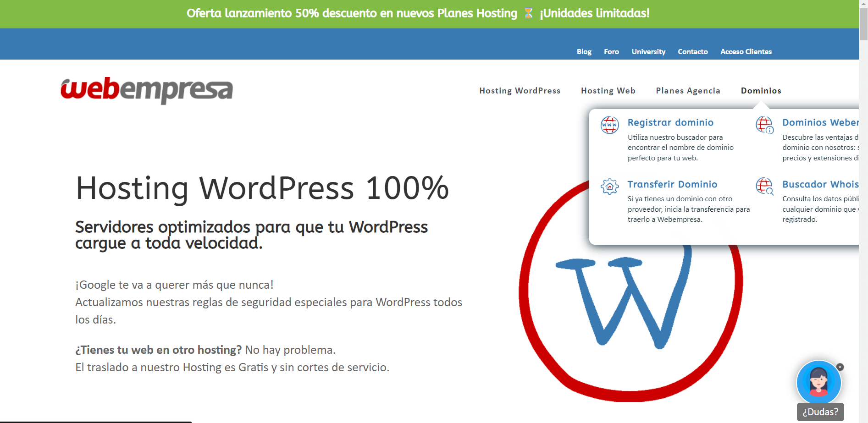868x423 pixels.
Task: Open Transferir Dominio link
Action: click(672, 184)
